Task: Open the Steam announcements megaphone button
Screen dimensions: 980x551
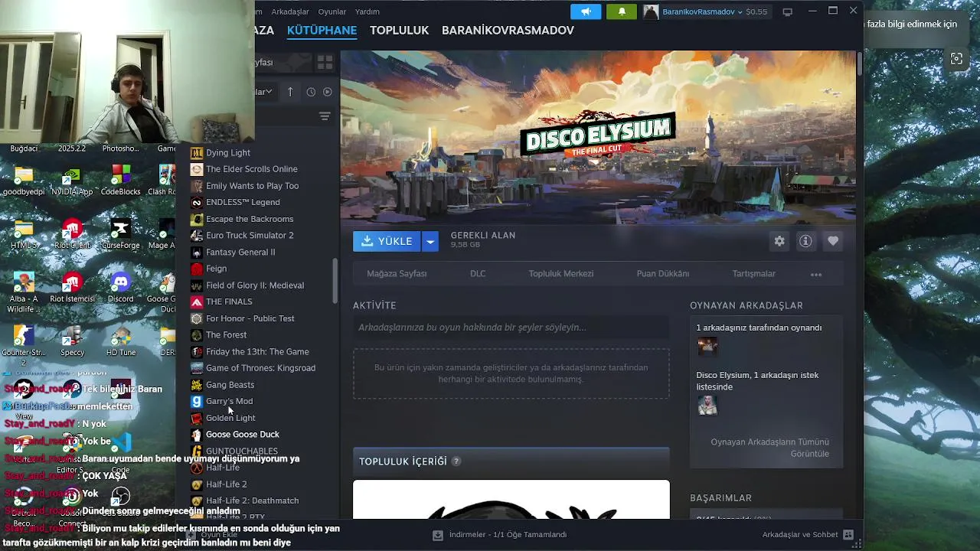Action: (586, 11)
